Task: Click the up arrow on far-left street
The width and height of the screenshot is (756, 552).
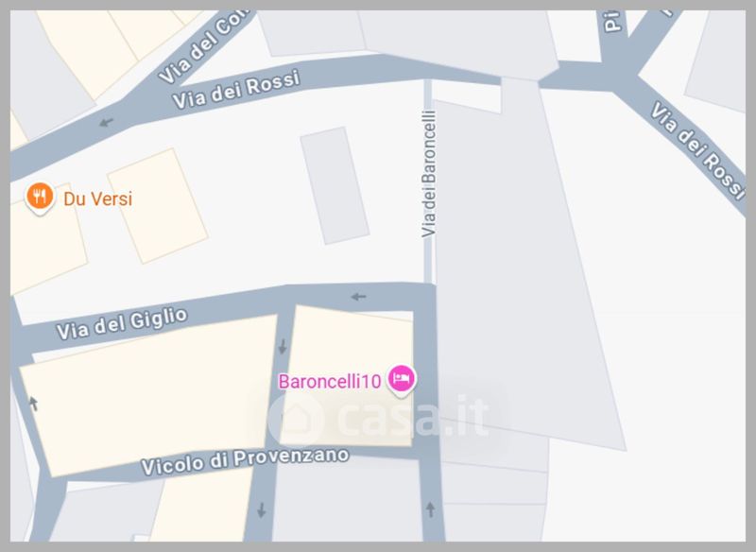Action: (x=33, y=403)
